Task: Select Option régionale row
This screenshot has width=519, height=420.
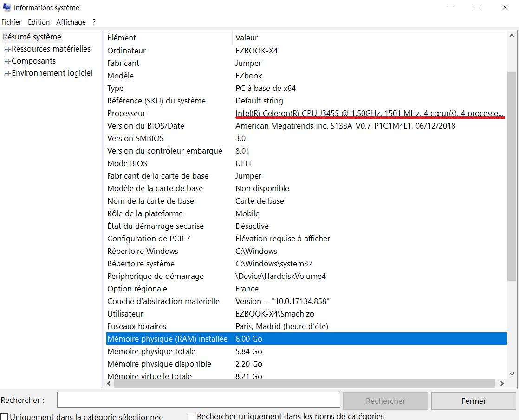Action: (x=306, y=289)
